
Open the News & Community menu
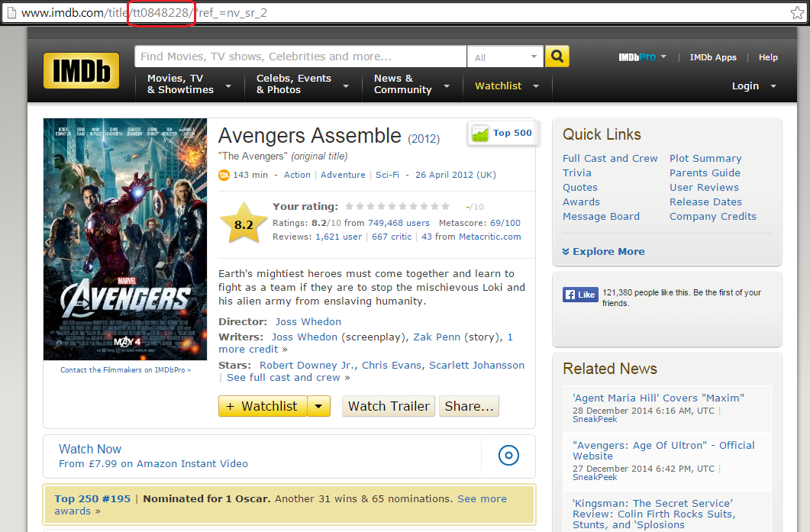coord(411,84)
